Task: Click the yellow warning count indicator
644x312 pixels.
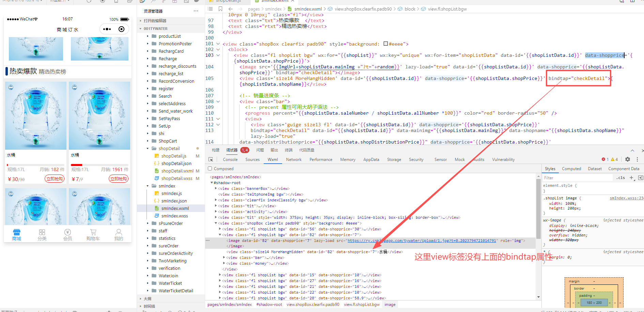Action: pyautogui.click(x=614, y=159)
